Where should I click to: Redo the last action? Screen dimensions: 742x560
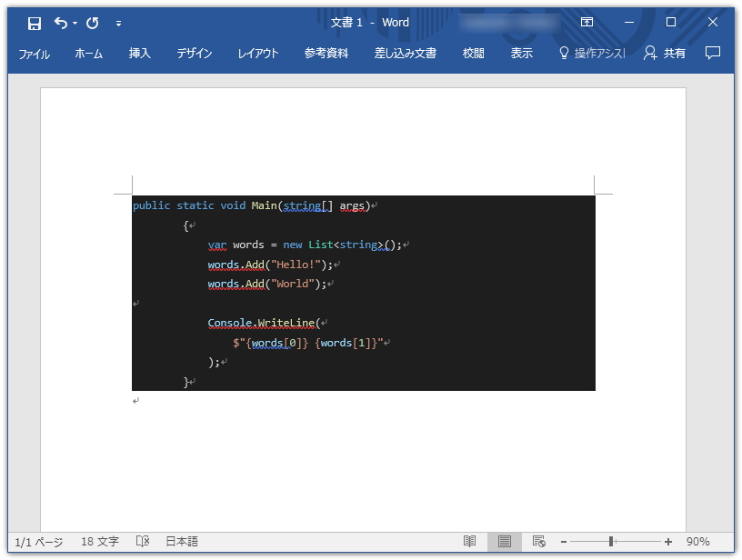(91, 22)
